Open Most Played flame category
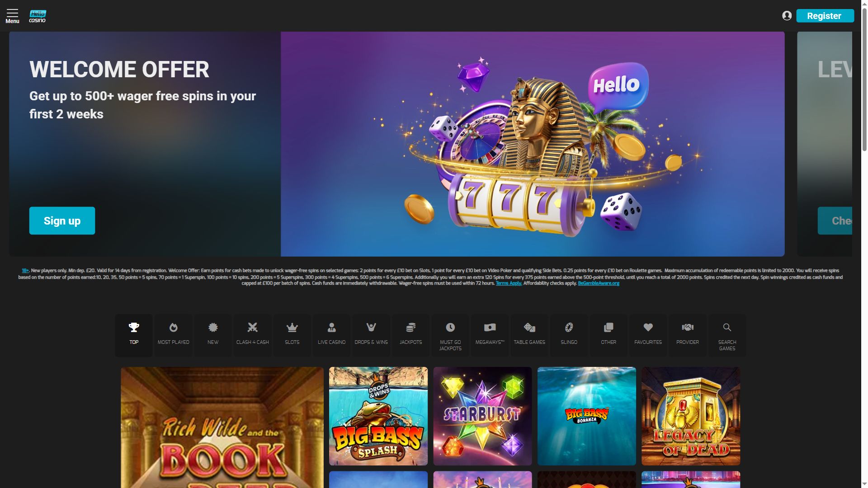This screenshot has height=488, width=868. 173,335
